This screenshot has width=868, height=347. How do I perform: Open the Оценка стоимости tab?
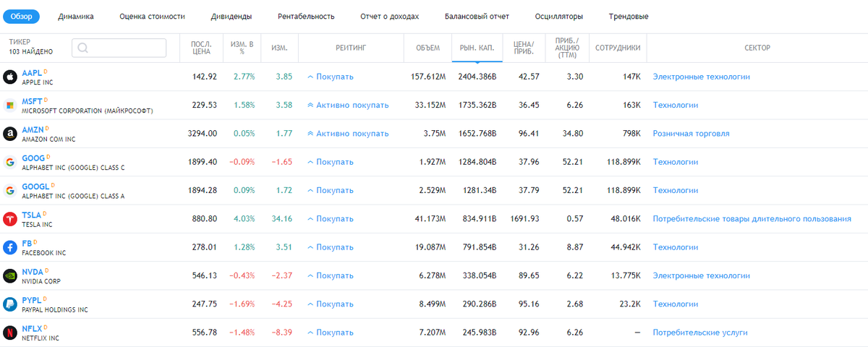[x=152, y=16]
